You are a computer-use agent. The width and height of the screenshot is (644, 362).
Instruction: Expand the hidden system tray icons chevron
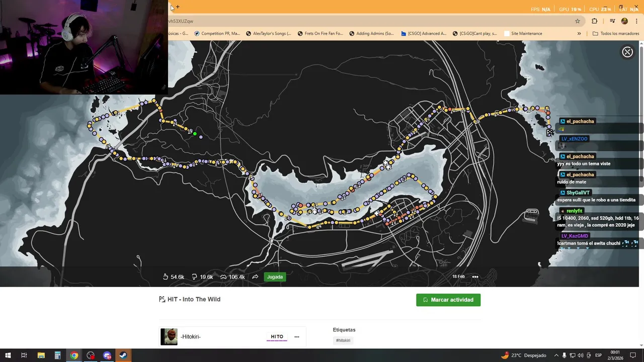[556, 355]
